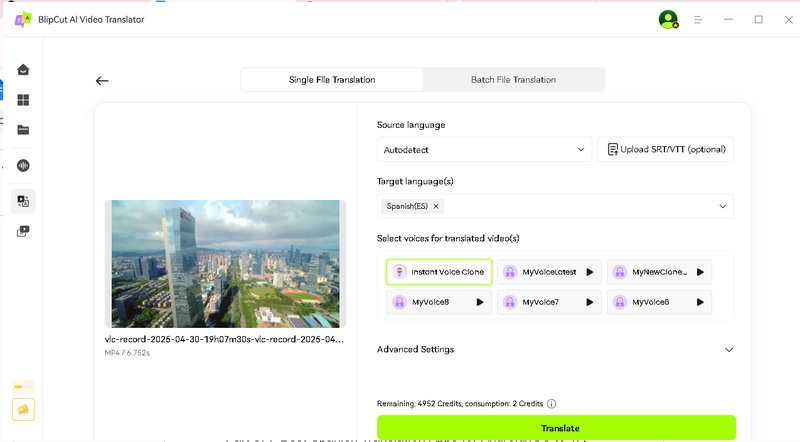Click the credits info icon
Viewport: 800px width, 442px height.
(552, 404)
